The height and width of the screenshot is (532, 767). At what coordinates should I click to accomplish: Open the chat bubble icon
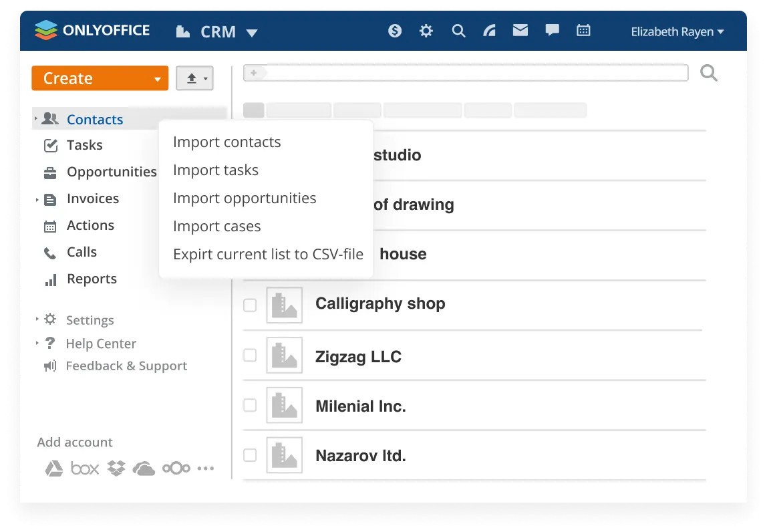click(x=552, y=31)
